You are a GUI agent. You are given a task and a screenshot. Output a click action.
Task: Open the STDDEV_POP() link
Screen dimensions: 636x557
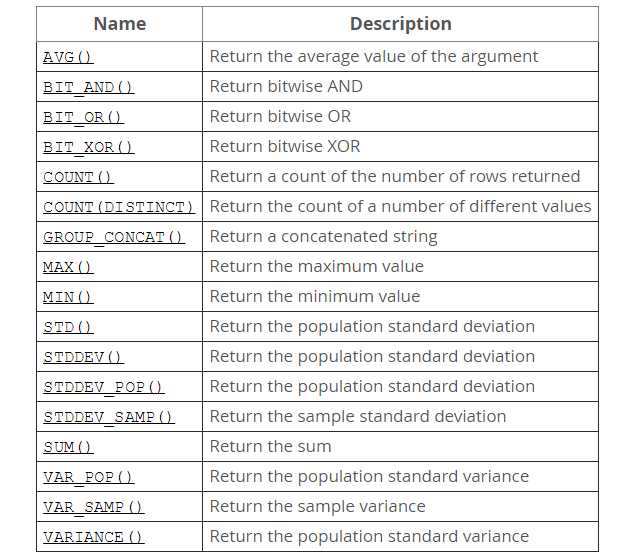tap(103, 387)
